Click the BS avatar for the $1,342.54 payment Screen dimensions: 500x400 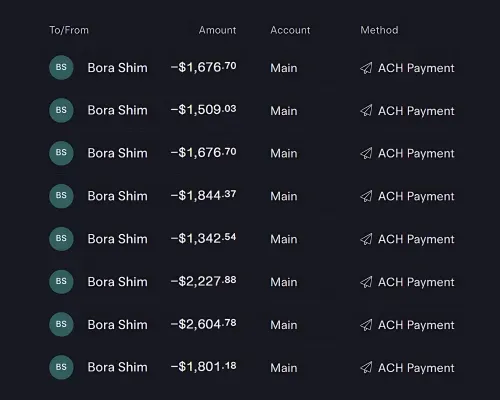coord(61,239)
